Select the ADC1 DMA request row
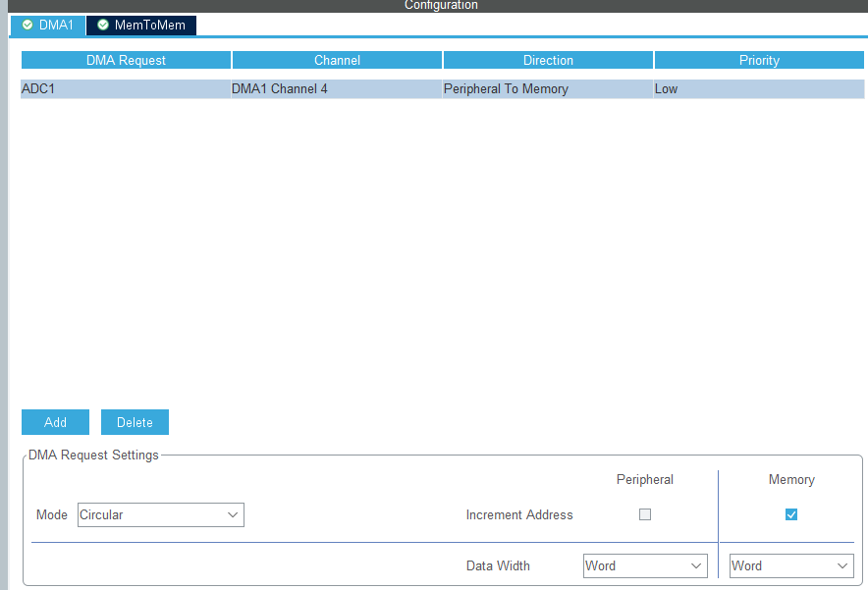The image size is (868, 590). pyautogui.click(x=126, y=88)
